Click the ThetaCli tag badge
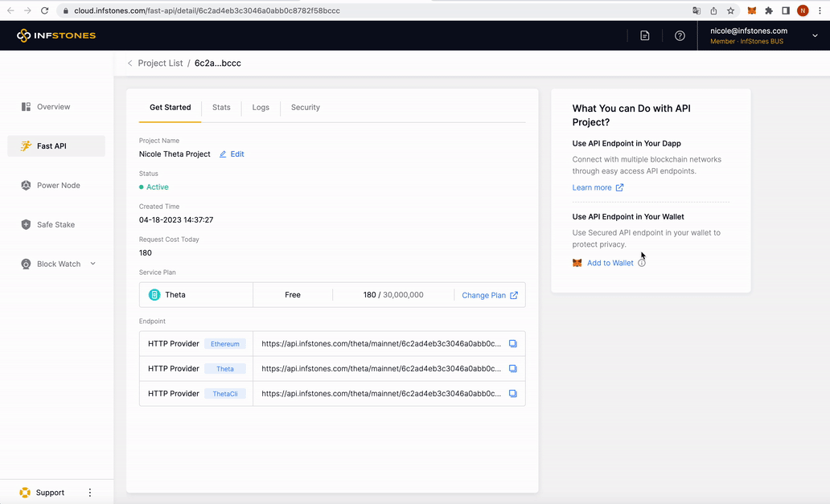Viewport: 830px width, 504px height. 225,393
